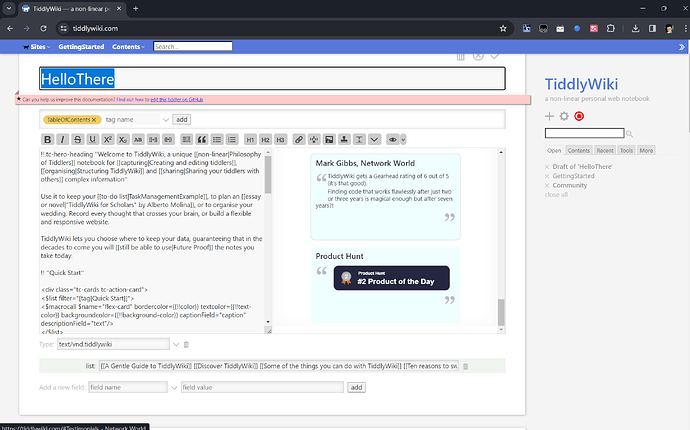Click add button for new field
This screenshot has width=690, height=430.
356,387
